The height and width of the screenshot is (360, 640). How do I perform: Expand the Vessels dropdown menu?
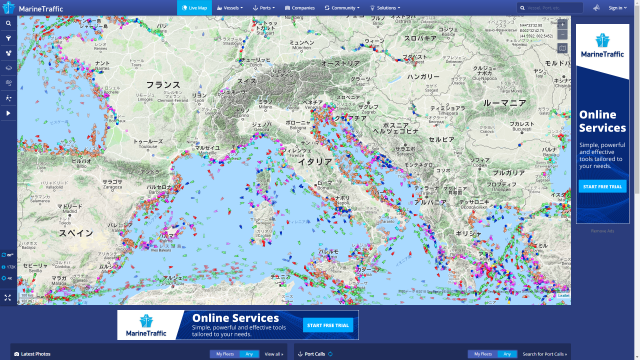230,8
